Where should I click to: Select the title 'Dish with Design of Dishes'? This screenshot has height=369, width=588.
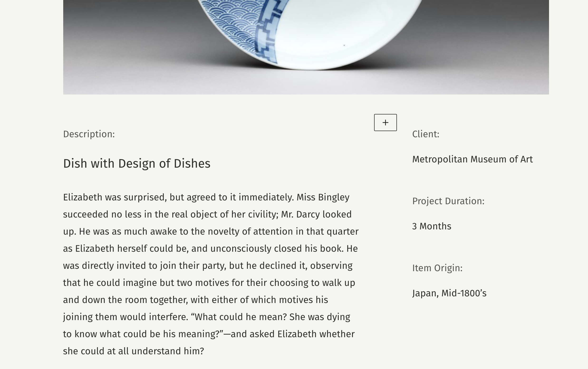137,163
